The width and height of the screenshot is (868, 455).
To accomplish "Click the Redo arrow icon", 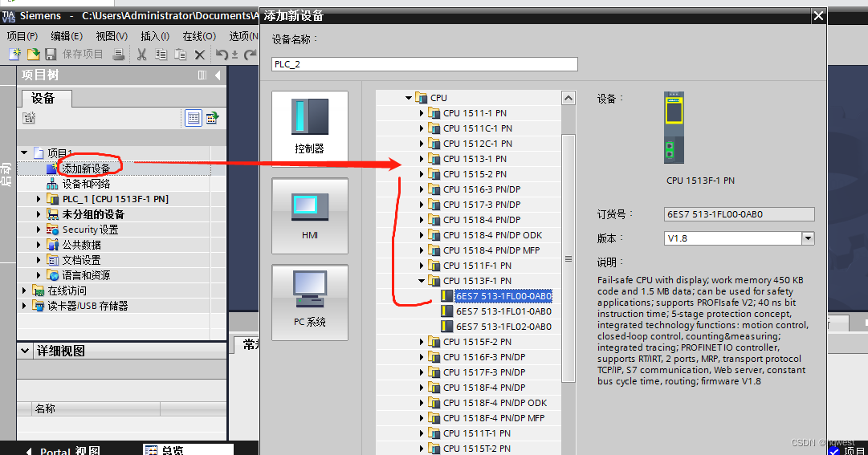I will (x=251, y=54).
